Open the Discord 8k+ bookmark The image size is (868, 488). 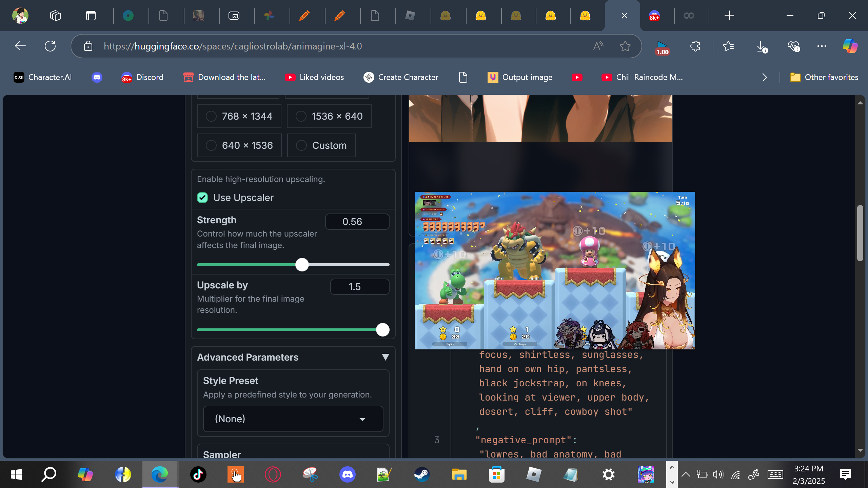click(x=142, y=77)
